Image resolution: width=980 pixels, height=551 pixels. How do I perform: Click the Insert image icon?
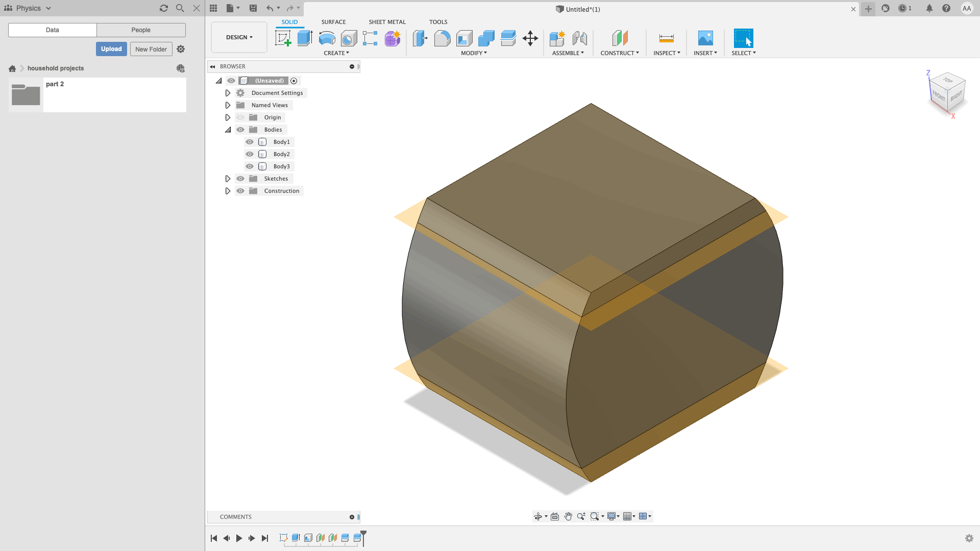705,38
